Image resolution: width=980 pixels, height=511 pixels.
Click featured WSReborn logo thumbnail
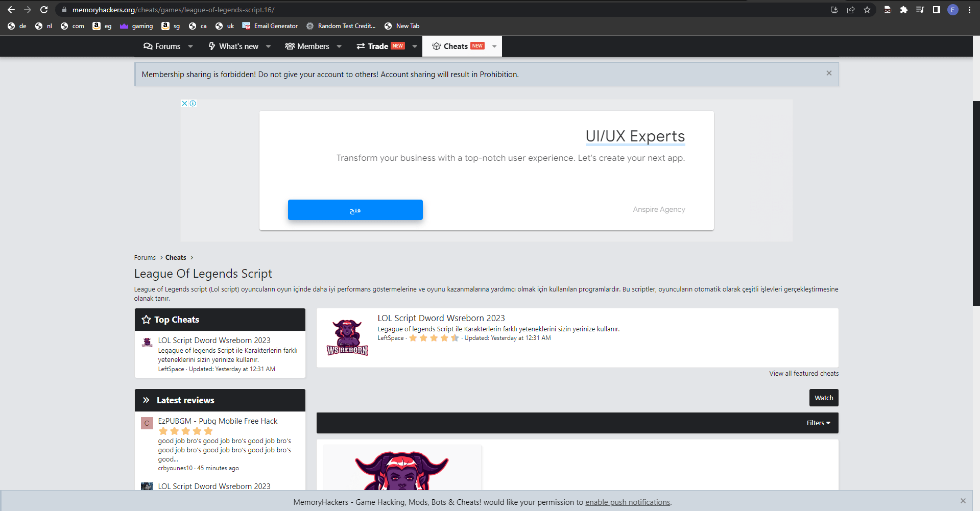pyautogui.click(x=347, y=337)
